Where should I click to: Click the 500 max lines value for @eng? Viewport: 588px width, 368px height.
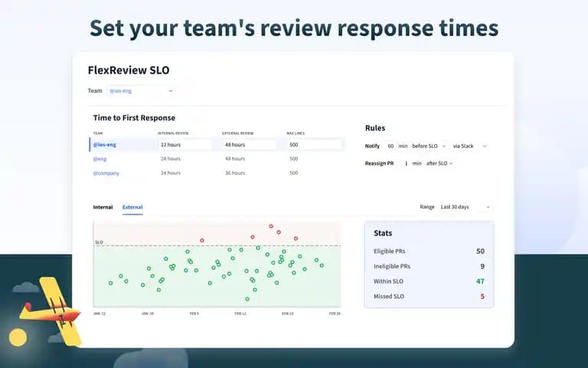(294, 159)
